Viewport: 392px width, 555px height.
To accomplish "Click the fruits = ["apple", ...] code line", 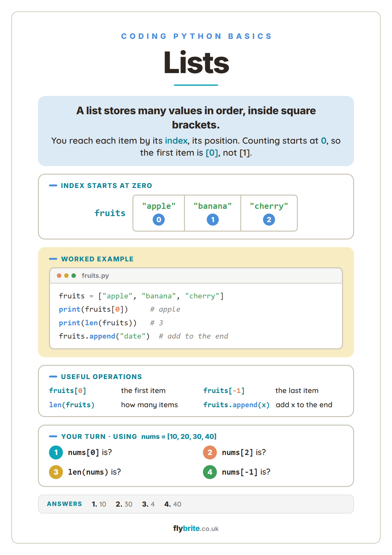I will (141, 296).
